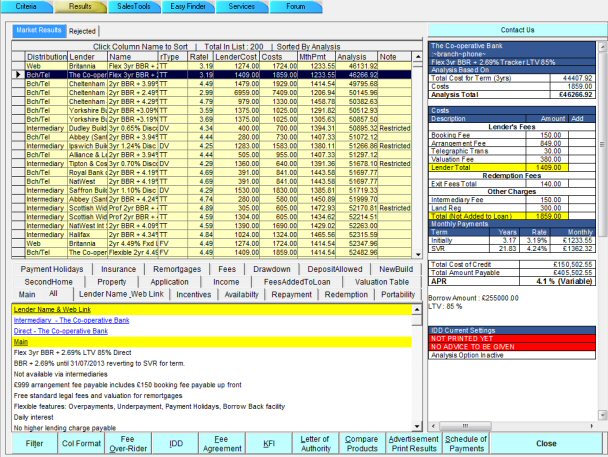Viewport: 608px width, 457px height.
Task: Click the Close button
Action: click(546, 443)
